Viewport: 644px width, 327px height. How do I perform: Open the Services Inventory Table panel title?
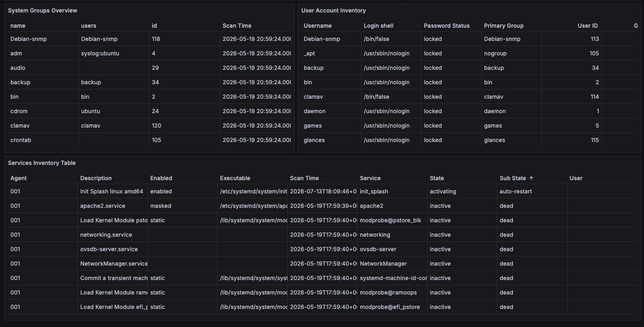[x=42, y=163]
